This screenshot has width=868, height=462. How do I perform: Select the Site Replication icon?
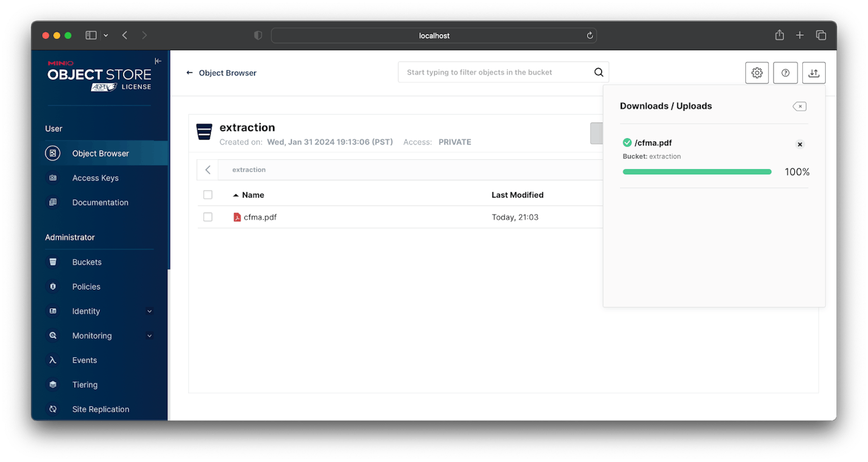coord(53,409)
